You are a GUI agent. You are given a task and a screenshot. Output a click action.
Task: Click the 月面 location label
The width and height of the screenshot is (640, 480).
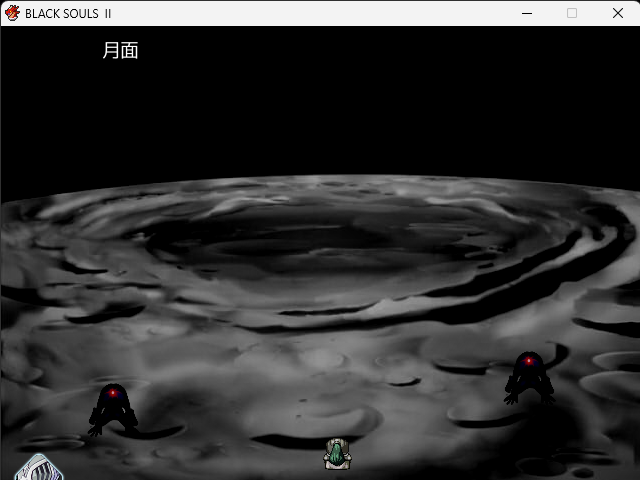pyautogui.click(x=120, y=51)
